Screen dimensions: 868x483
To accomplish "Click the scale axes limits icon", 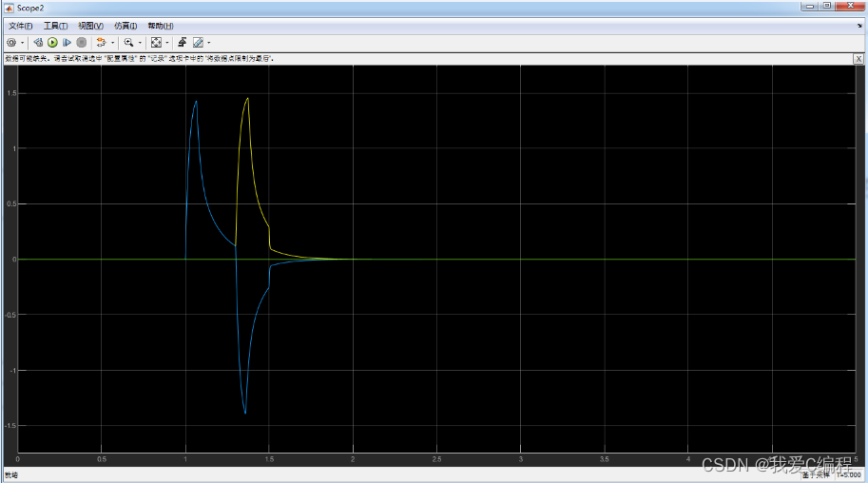I will pos(156,42).
